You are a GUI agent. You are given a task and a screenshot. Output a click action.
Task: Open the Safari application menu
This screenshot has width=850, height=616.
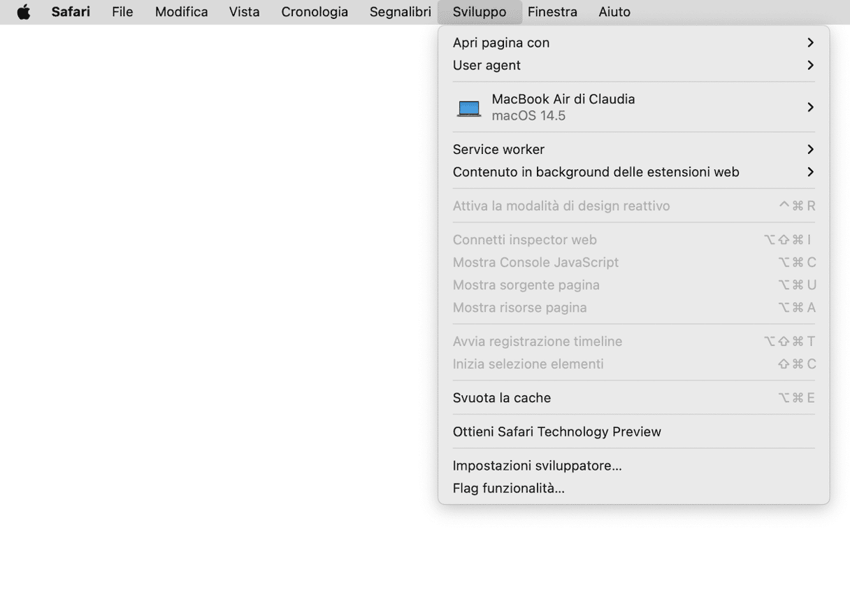pos(71,12)
